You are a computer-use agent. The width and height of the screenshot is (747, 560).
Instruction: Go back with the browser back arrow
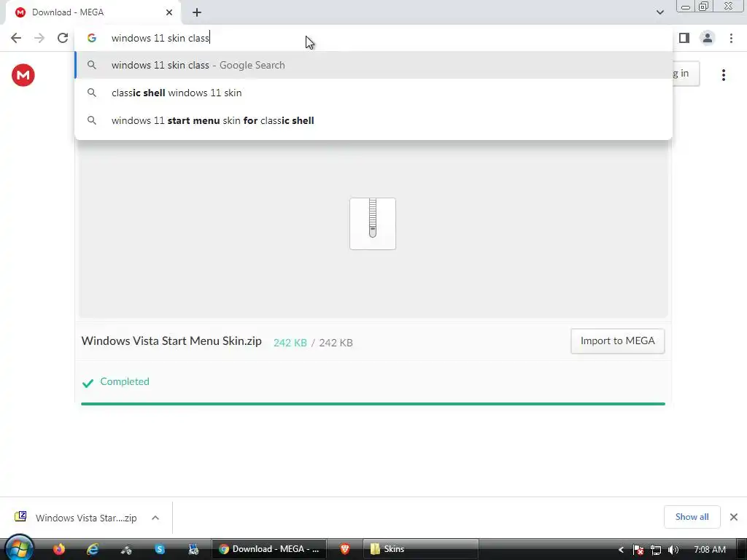click(16, 38)
